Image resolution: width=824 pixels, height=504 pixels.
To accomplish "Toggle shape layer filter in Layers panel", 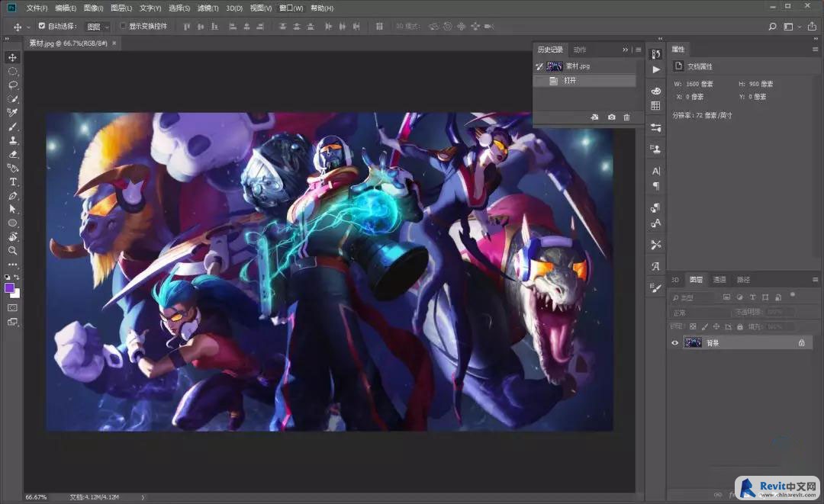I will tap(765, 297).
